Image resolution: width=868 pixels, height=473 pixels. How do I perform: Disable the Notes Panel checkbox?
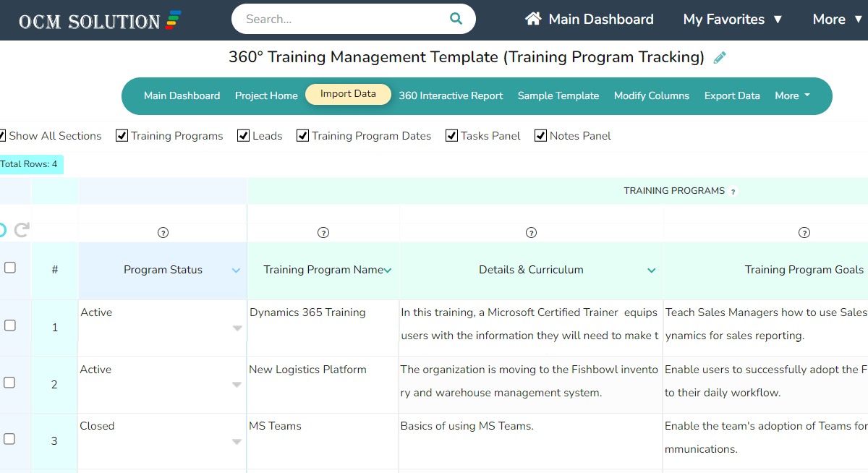coord(540,135)
